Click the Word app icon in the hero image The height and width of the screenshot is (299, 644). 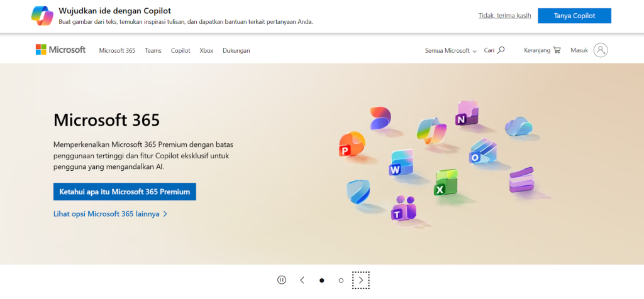click(401, 163)
